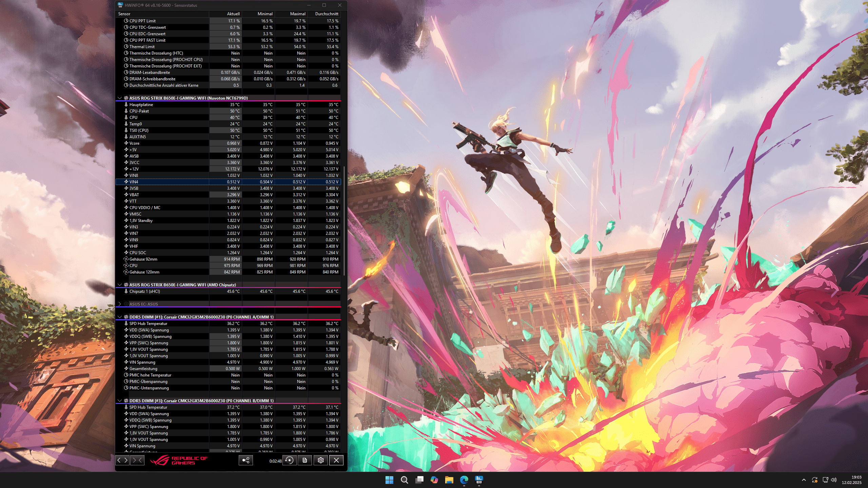
Task: Select the Gesamtleistung row showing 0.500 W
Action: 228,368
